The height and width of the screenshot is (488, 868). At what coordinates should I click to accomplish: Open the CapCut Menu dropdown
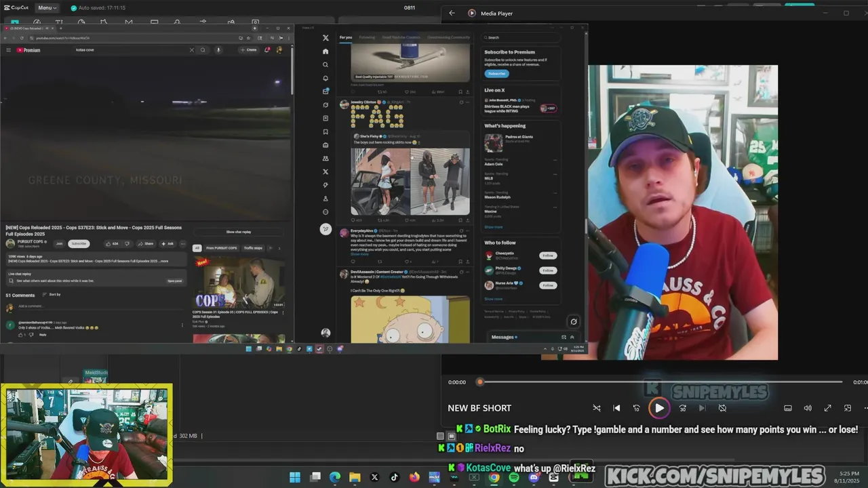(x=47, y=7)
